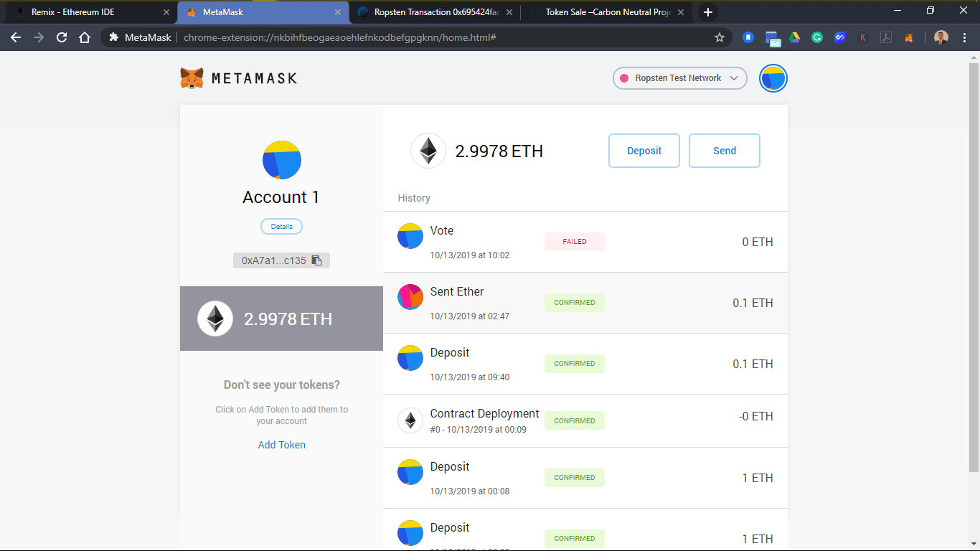The width and height of the screenshot is (980, 551).
Task: Click the Ethereum logo beside the sidebar 2.9978 ETH balance
Action: coord(215,319)
